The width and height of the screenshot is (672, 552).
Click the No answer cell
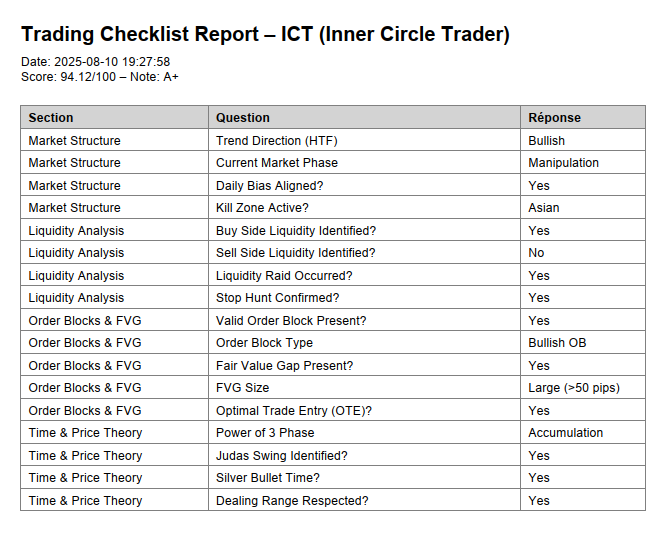[536, 253]
